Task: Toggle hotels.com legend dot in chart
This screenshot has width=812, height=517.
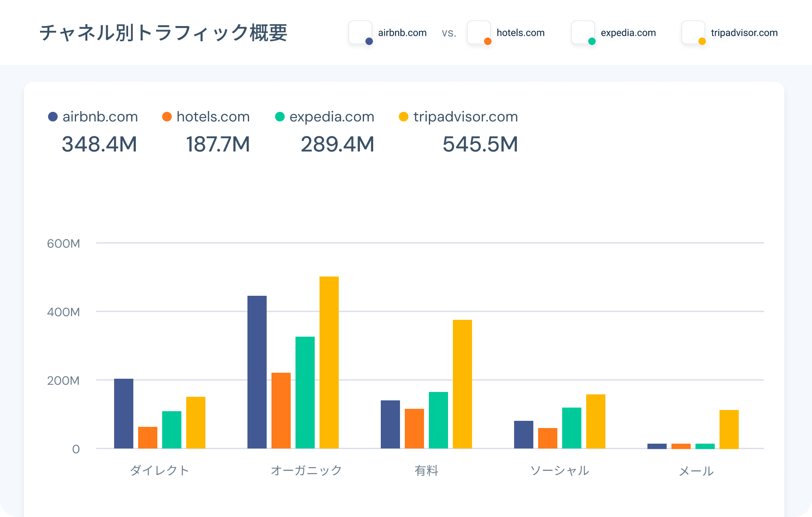Action: [x=167, y=117]
